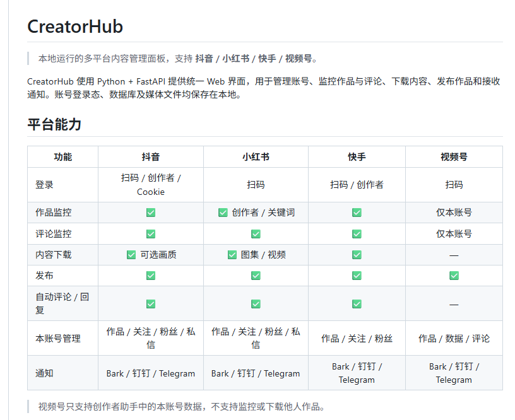This screenshot has height=420, width=515.
Task: Click the 小红书 column header
Action: click(x=256, y=157)
